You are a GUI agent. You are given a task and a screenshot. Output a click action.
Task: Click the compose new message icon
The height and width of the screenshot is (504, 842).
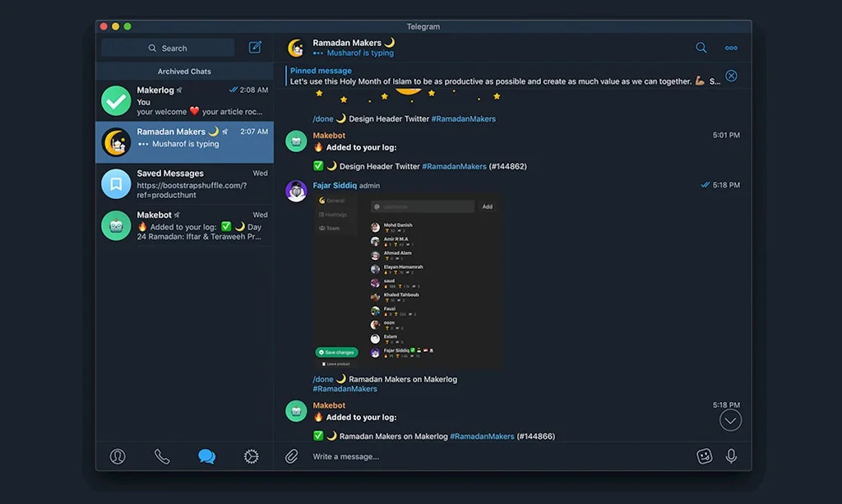[255, 48]
